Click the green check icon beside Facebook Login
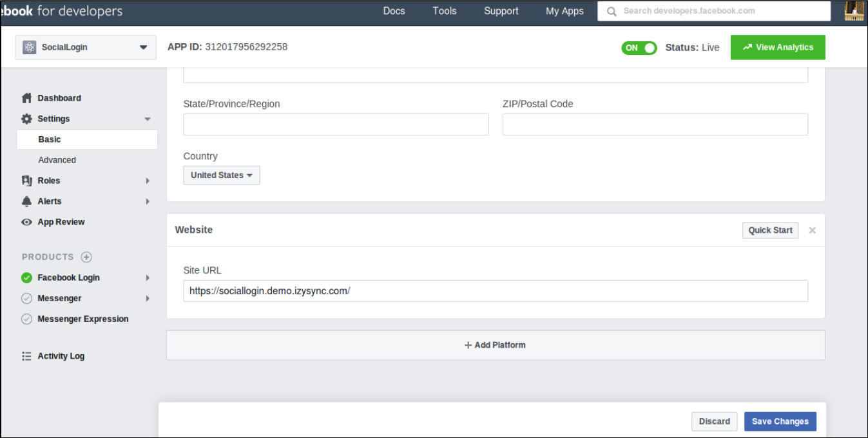868x438 pixels. [x=26, y=277]
